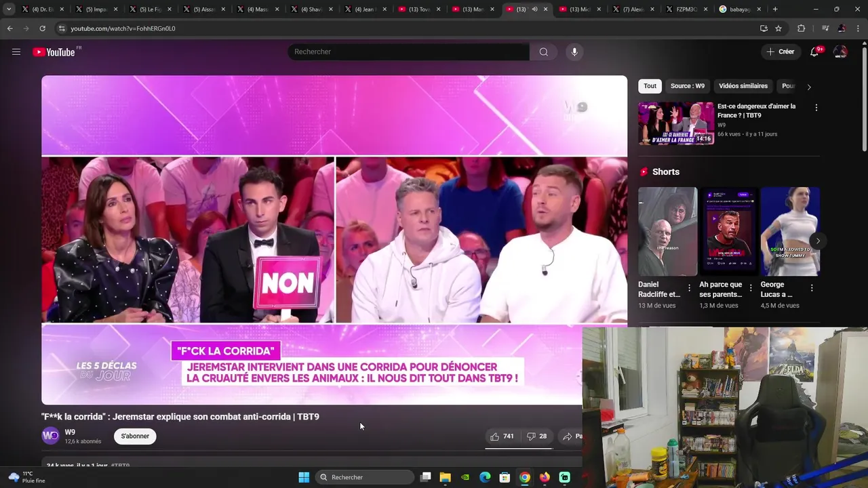The height and width of the screenshot is (488, 868).
Task: Close the active YouTube tab
Action: (546, 9)
